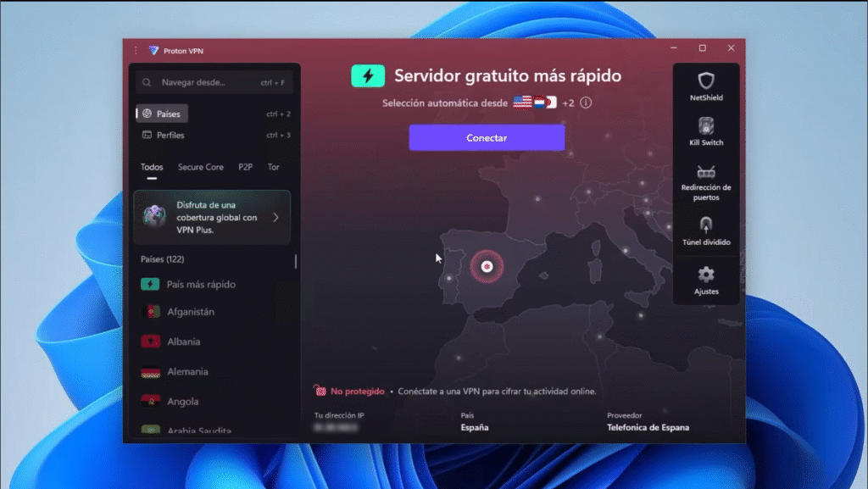868x489 pixels.
Task: Click the País más rápido lightning icon
Action: click(x=150, y=284)
